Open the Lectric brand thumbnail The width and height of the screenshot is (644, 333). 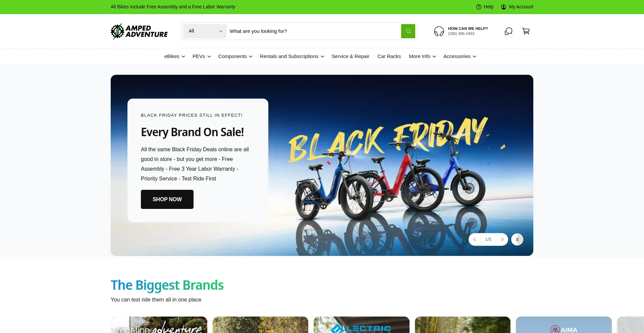pyautogui.click(x=361, y=325)
